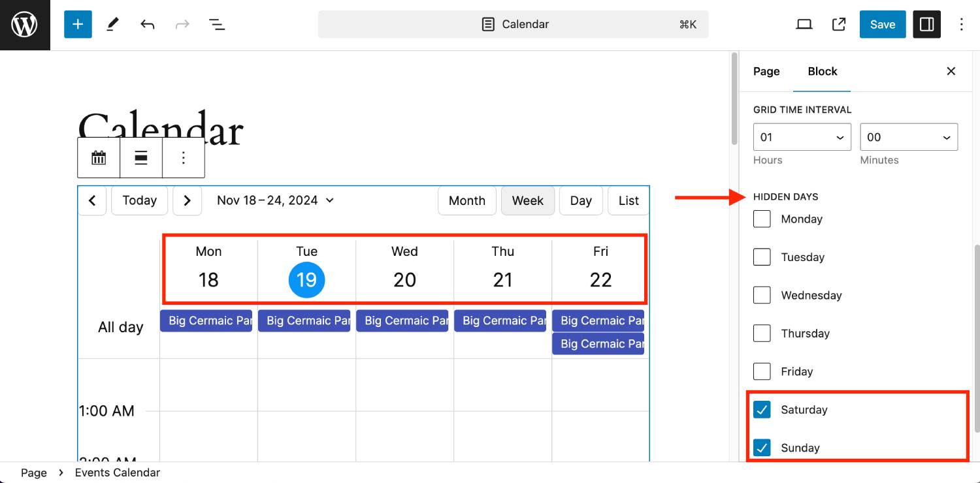Open the document overview list icon
Image resolution: width=980 pixels, height=483 pixels.
coord(217,24)
